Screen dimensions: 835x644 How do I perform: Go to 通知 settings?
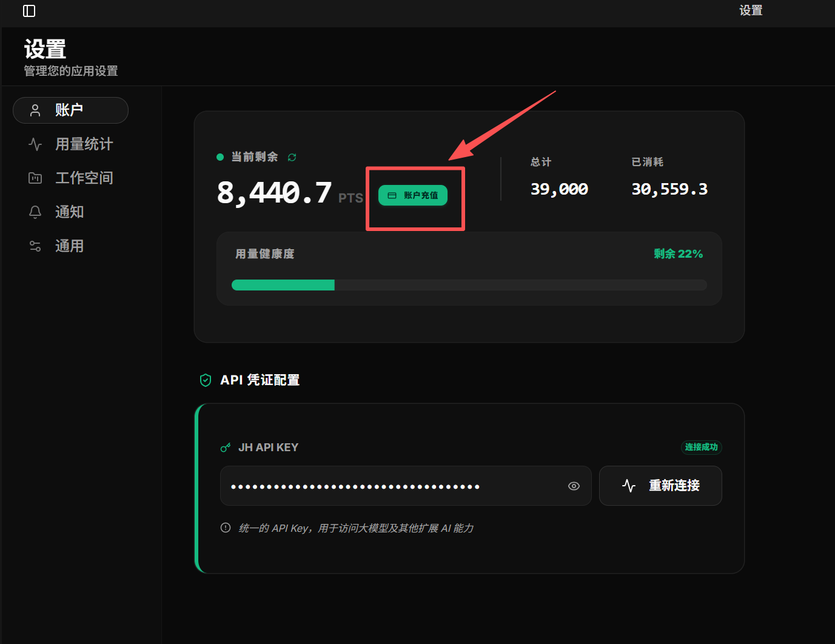[x=70, y=212]
